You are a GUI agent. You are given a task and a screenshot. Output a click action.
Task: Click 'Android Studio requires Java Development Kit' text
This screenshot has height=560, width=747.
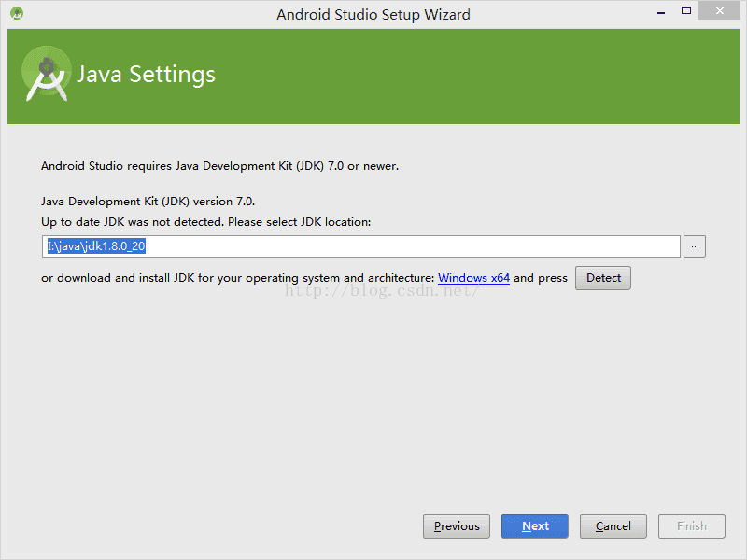[219, 166]
